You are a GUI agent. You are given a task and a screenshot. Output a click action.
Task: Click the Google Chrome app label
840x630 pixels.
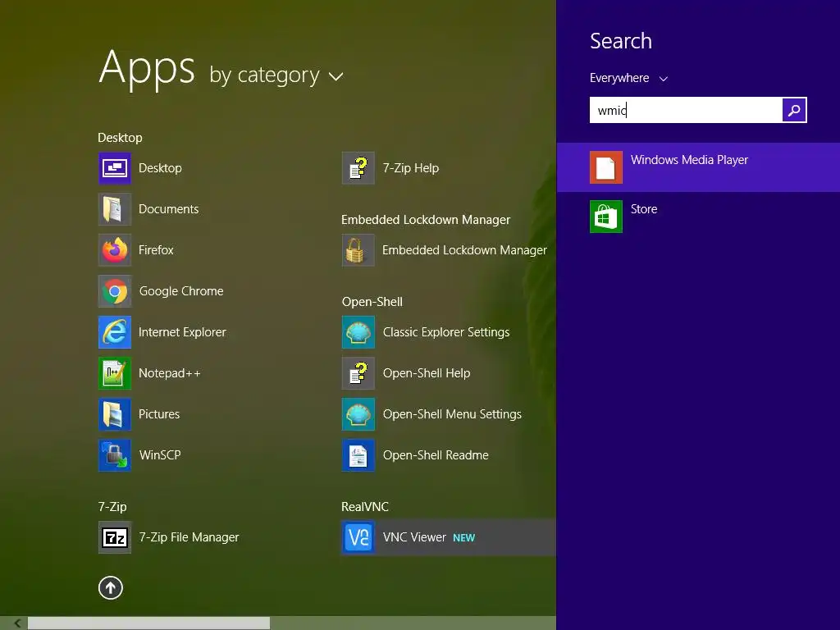pos(181,291)
